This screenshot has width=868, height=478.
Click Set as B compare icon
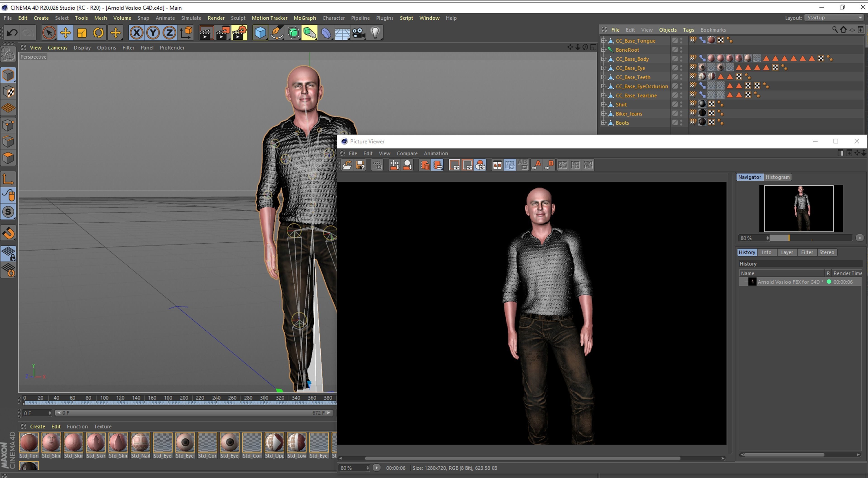[x=549, y=165]
